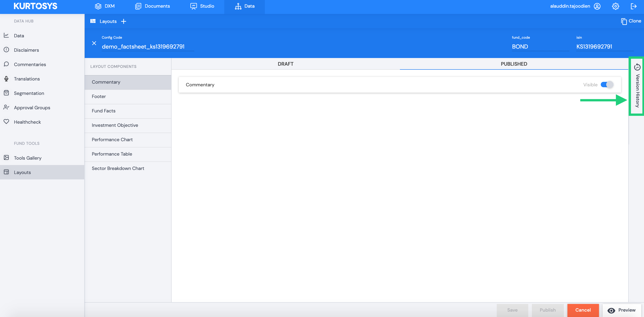Edit the Config Code field
644x317 pixels.
(x=148, y=47)
